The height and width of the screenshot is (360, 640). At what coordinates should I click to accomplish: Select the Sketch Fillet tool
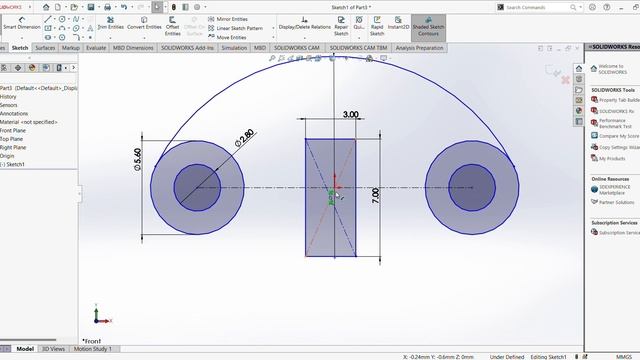[76, 37]
